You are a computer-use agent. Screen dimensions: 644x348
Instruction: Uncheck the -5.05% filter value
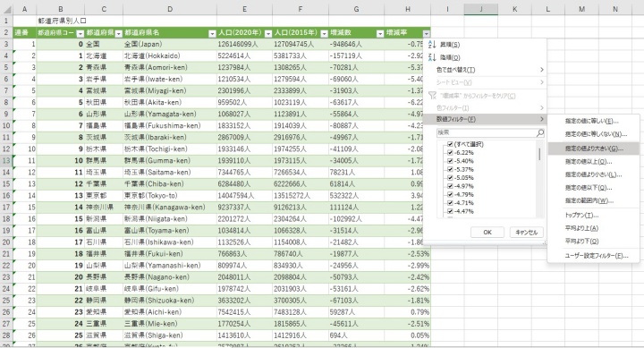(450, 178)
